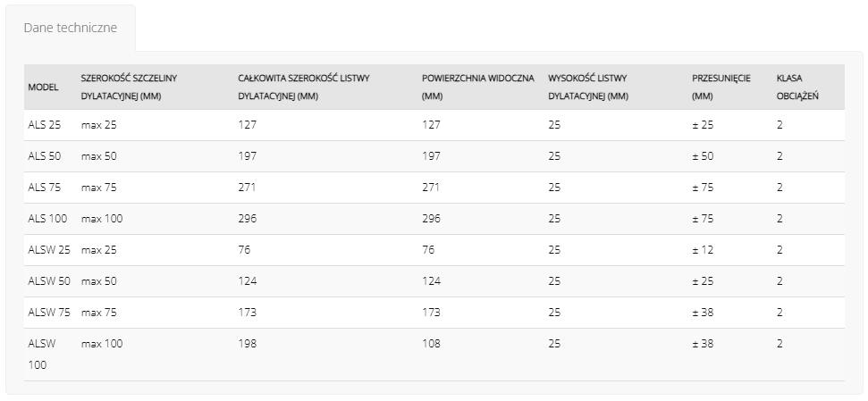Select the 108 visible surface value
The width and height of the screenshot is (868, 401).
coord(431,344)
